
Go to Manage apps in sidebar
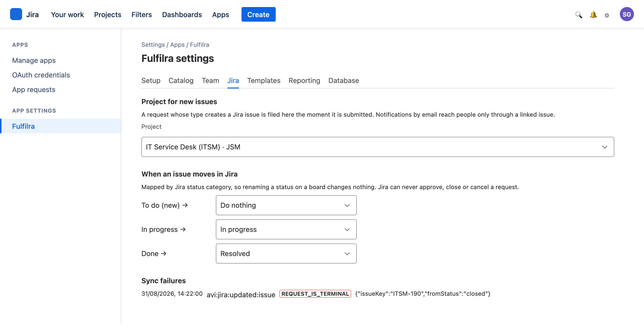(34, 60)
